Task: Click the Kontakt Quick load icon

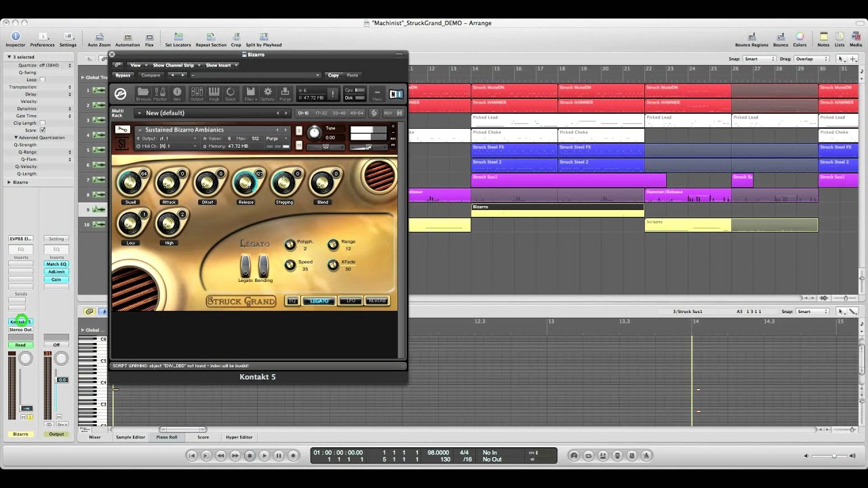Action: (x=231, y=94)
